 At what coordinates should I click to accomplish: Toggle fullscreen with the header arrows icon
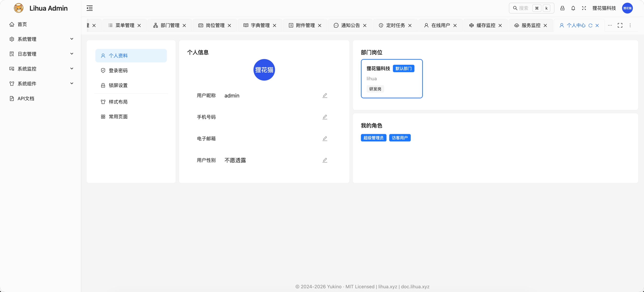click(x=584, y=8)
